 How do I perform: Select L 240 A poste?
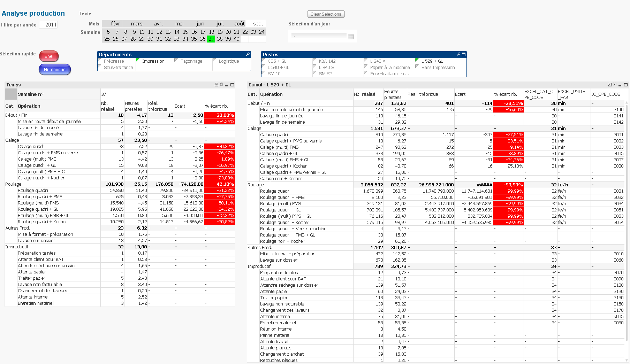point(390,61)
